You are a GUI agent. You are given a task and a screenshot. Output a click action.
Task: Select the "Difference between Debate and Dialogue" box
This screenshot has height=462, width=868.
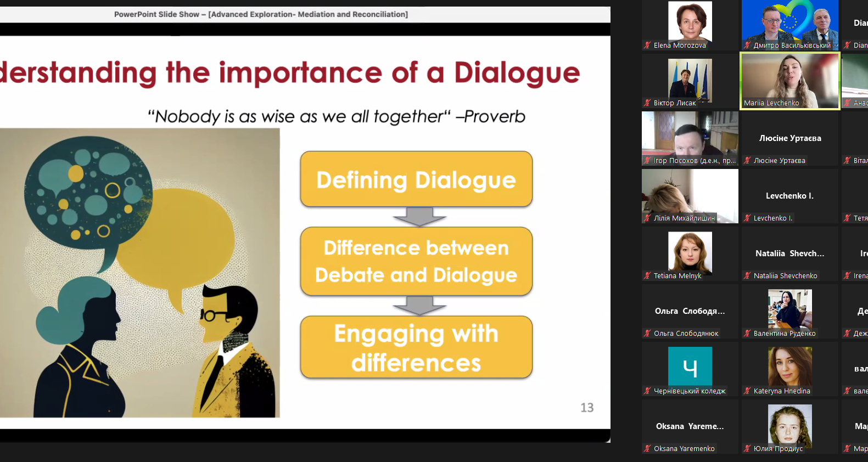[x=416, y=261]
